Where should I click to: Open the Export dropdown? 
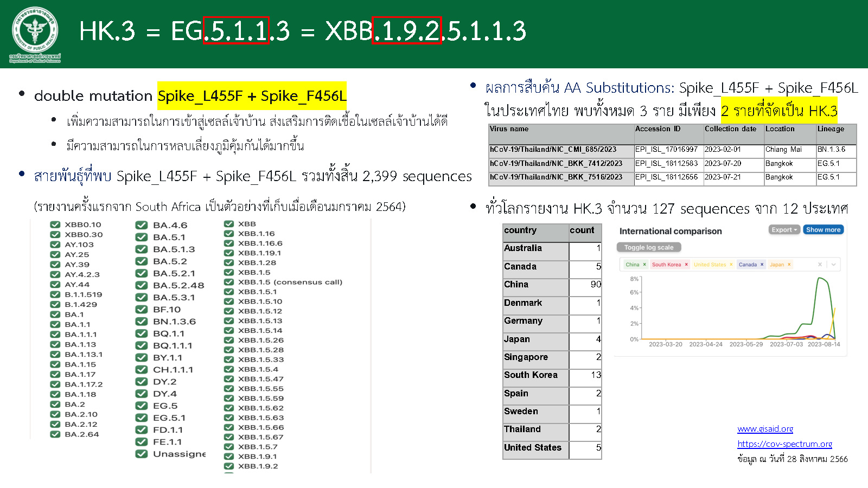coord(784,230)
